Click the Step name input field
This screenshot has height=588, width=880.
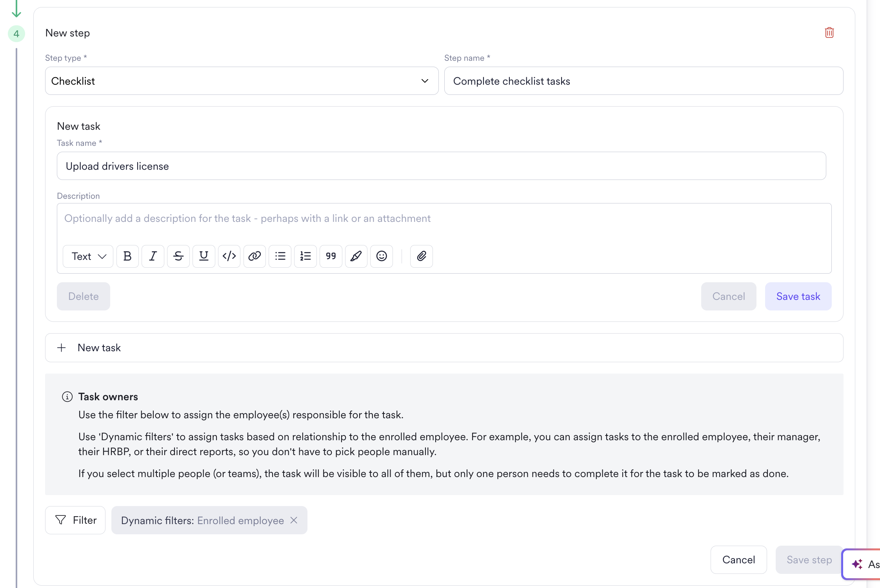point(644,81)
